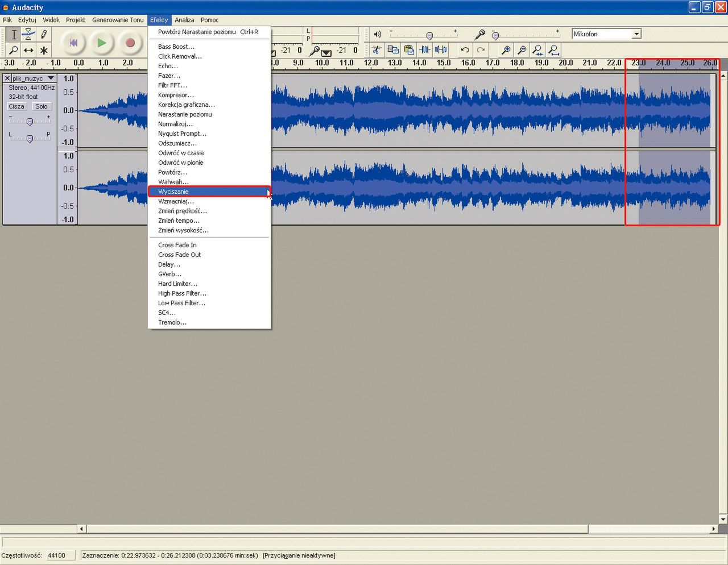Toggle the Solo button on the track
Viewport: 728px width, 565px height.
pos(42,106)
